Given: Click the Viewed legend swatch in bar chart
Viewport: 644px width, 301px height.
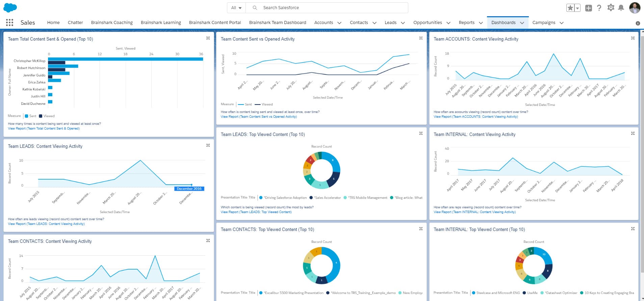Looking at the screenshot, I should click(x=41, y=116).
